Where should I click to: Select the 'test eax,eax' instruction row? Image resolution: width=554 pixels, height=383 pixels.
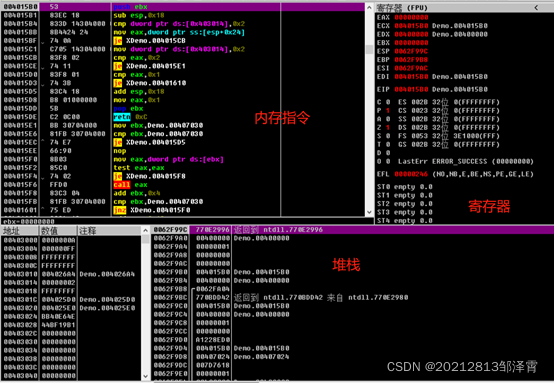coord(183,168)
